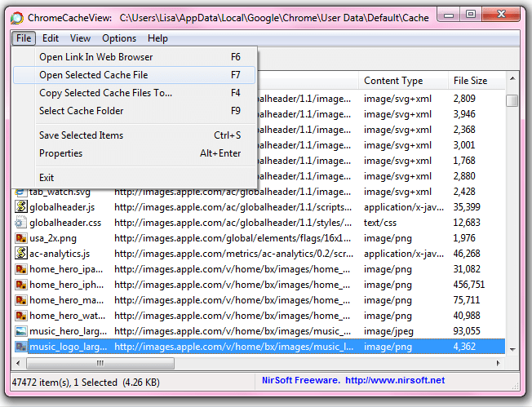Select the home_hero_ipa... file name
Viewport: 532px width, 407px height.
(66, 269)
